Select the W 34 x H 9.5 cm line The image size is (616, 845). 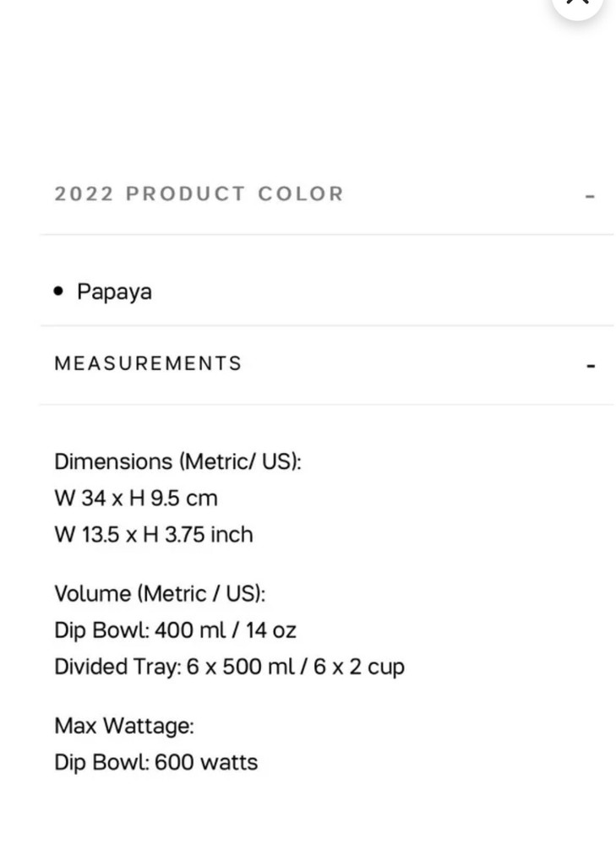(136, 498)
